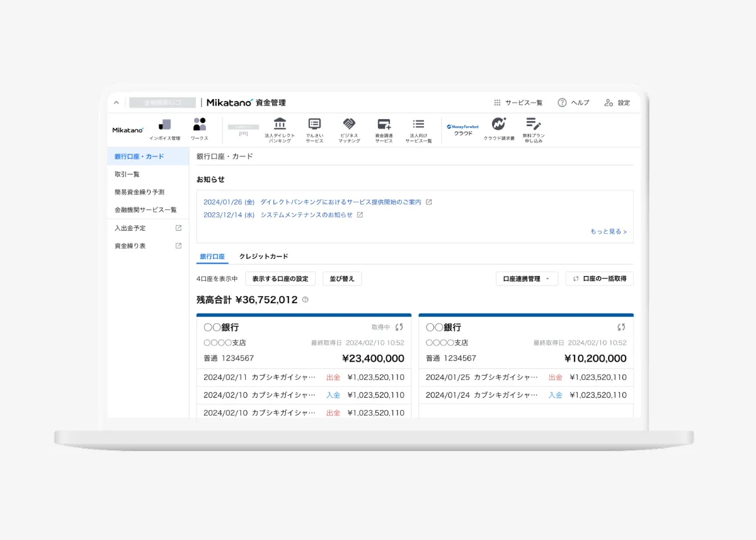This screenshot has width=756, height=540.
Task: Click 4口座を表示中 status text
Action: pyautogui.click(x=217, y=279)
